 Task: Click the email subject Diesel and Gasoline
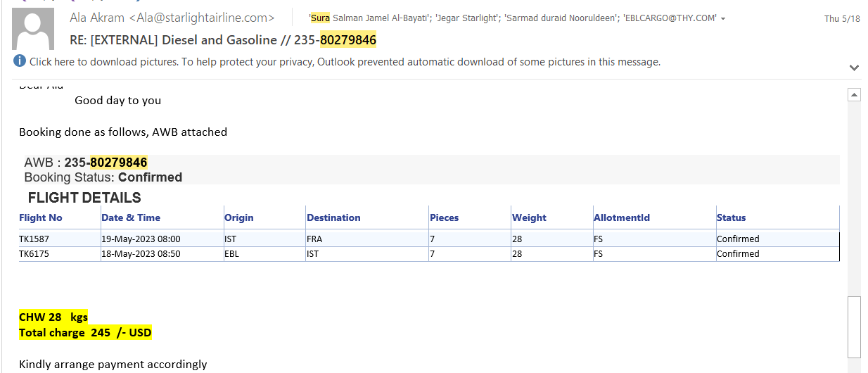pos(223,40)
